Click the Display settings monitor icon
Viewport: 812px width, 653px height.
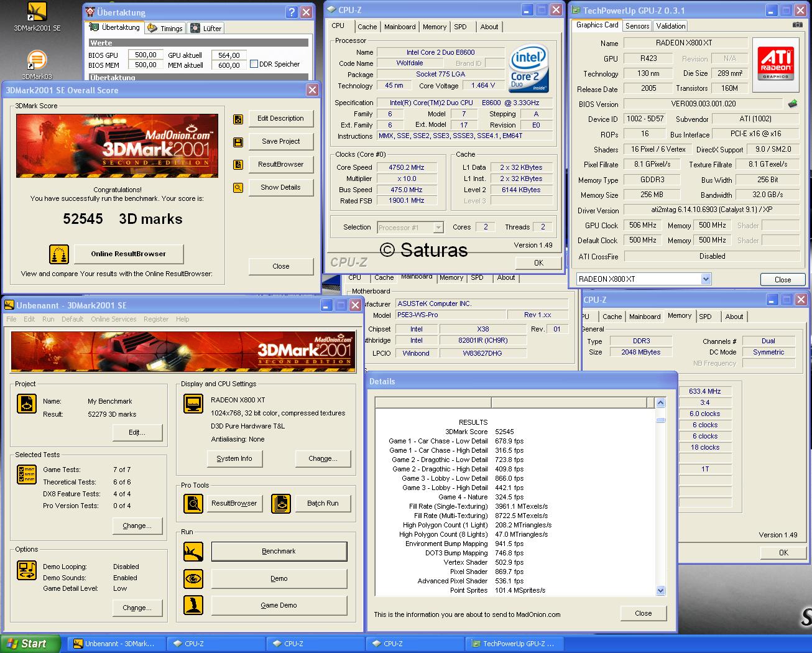[193, 404]
